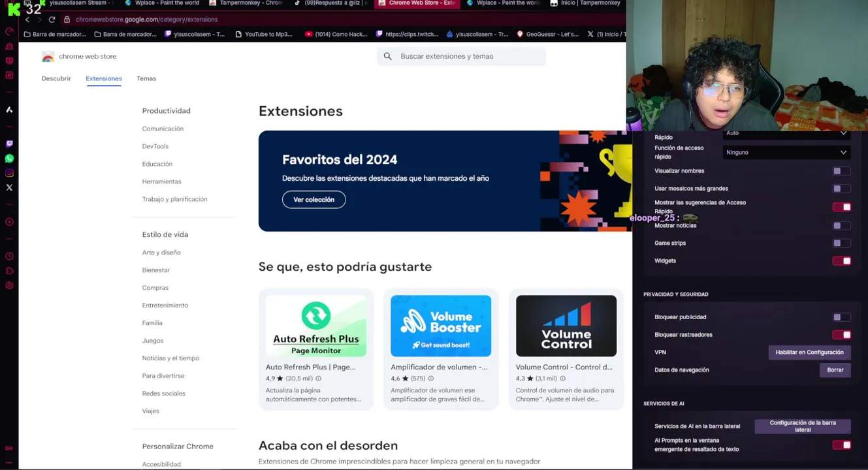Open the Comunicación category link
Viewport: 868px width, 470px height.
pos(163,129)
